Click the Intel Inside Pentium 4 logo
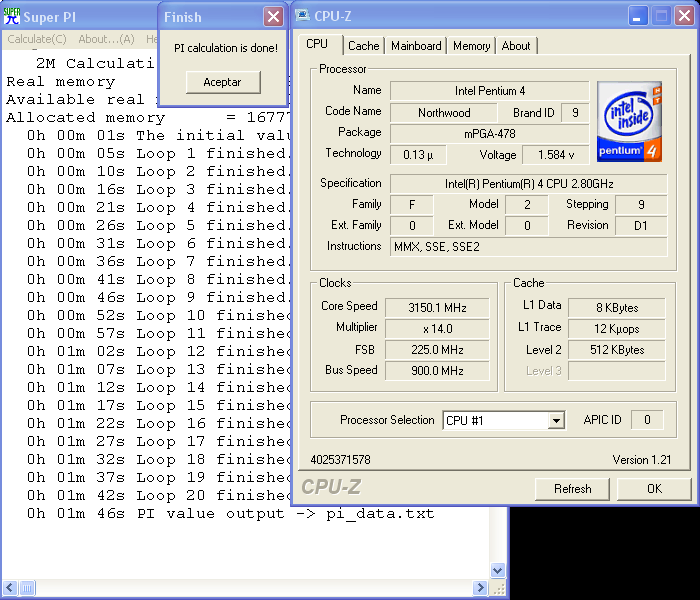Screen dimensions: 700x600 point(630,121)
